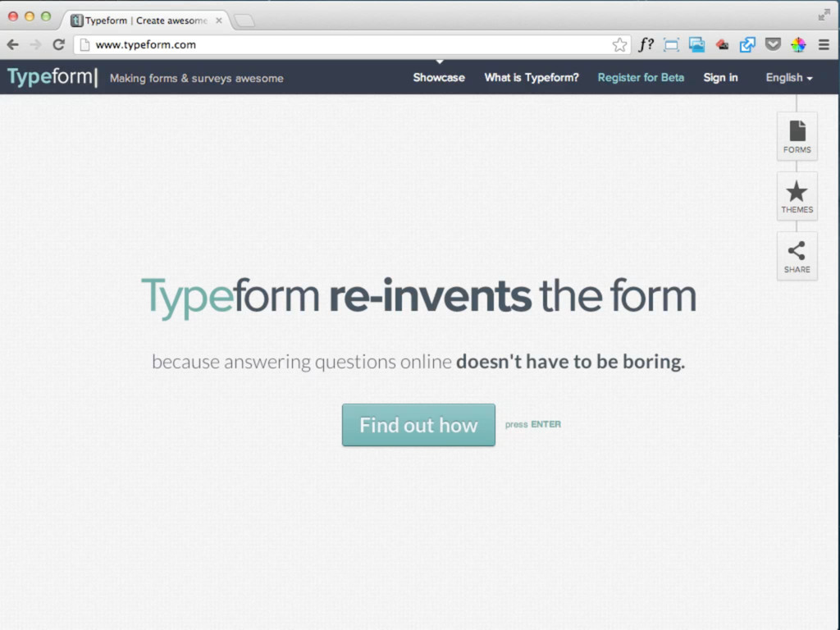Open a new browser tab
This screenshot has width=840, height=630.
click(244, 21)
